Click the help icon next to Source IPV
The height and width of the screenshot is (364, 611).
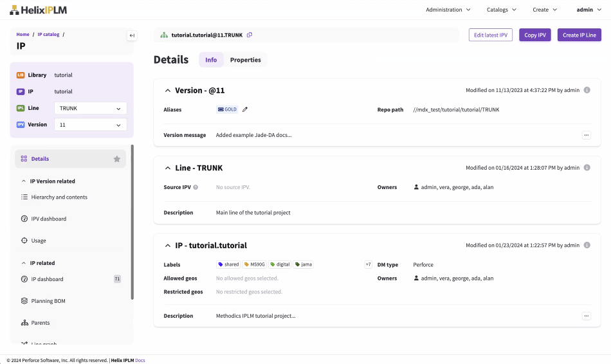[x=196, y=187]
